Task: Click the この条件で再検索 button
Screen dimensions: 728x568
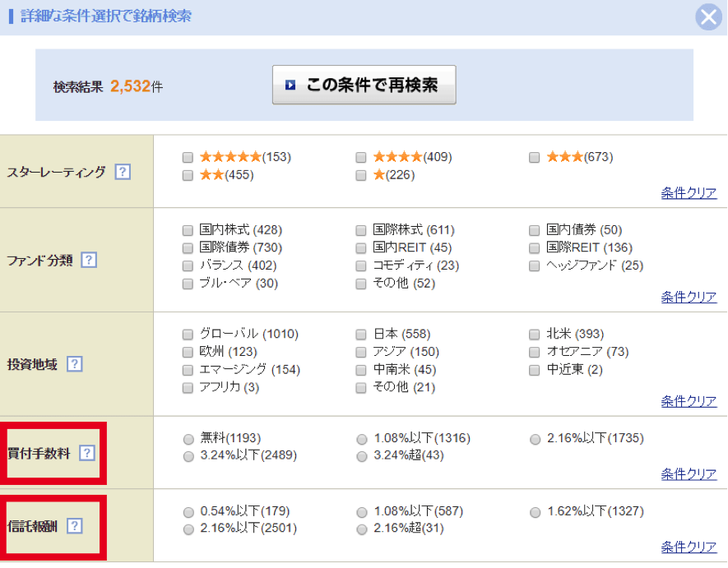Action: [364, 85]
